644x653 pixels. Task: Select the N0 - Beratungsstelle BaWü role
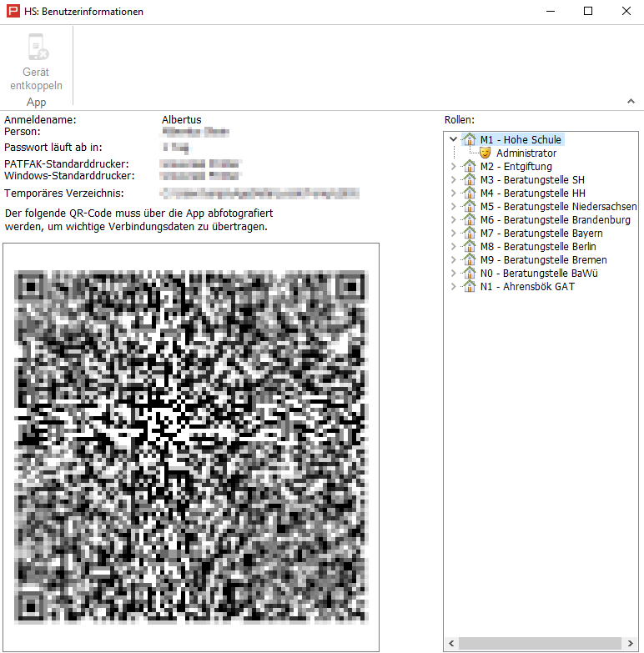coord(539,274)
